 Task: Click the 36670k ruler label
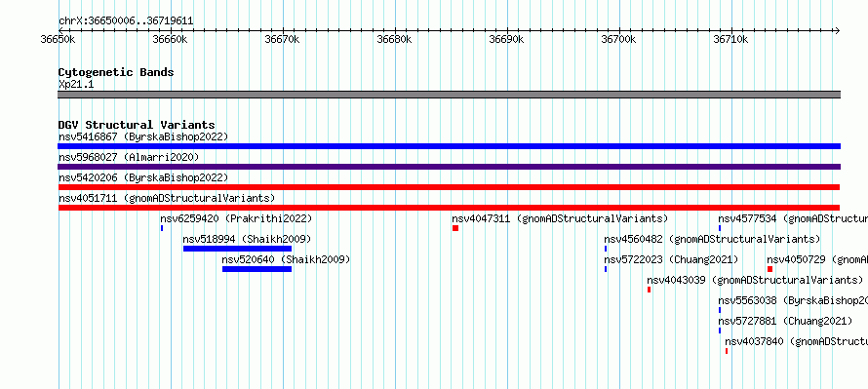tap(282, 39)
